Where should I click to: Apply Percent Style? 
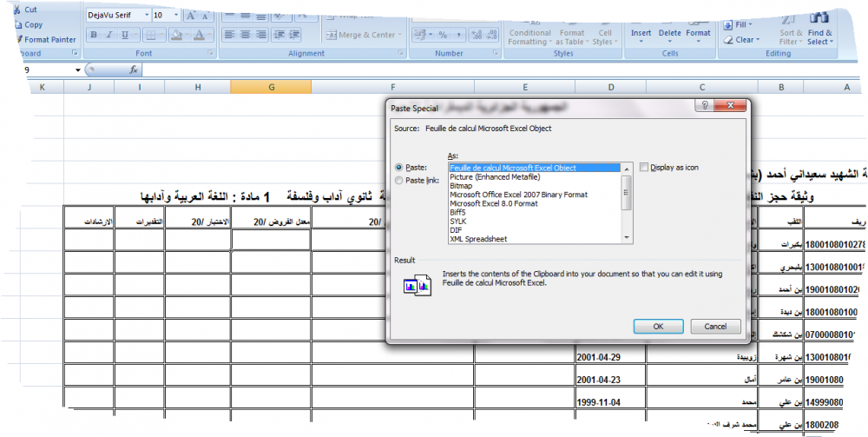pyautogui.click(x=443, y=35)
